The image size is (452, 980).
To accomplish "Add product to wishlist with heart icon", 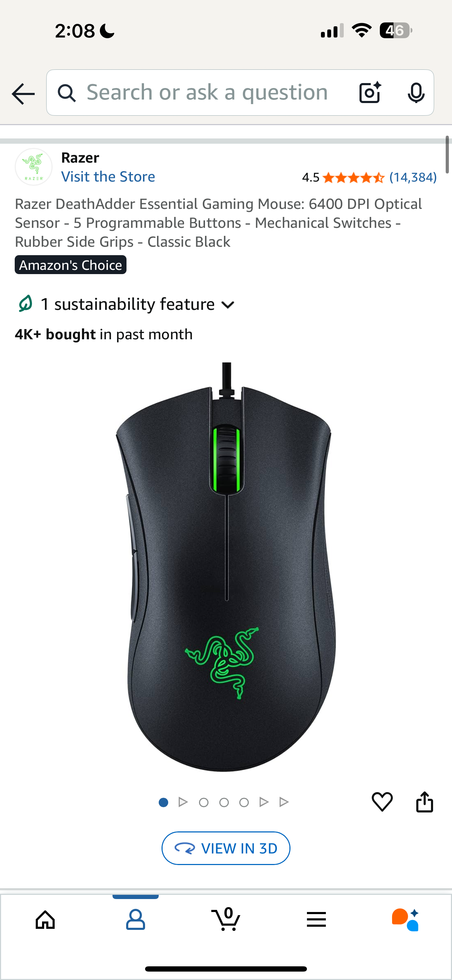I will [x=382, y=802].
